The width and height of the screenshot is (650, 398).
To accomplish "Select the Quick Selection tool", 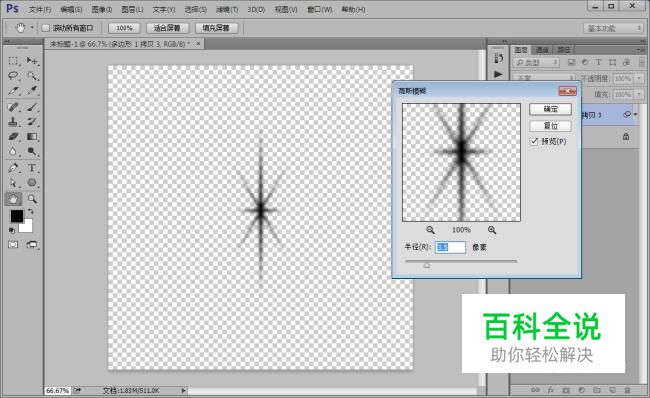I will (32, 75).
